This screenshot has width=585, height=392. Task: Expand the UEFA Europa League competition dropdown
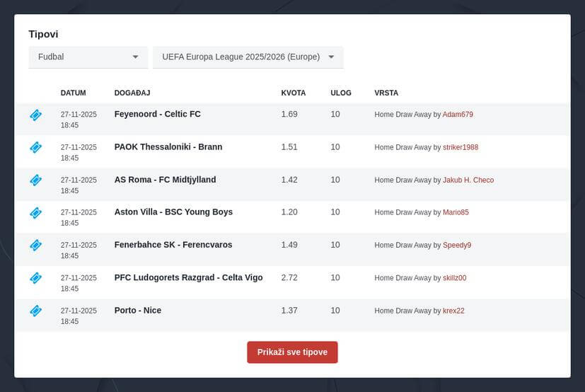[x=248, y=57]
